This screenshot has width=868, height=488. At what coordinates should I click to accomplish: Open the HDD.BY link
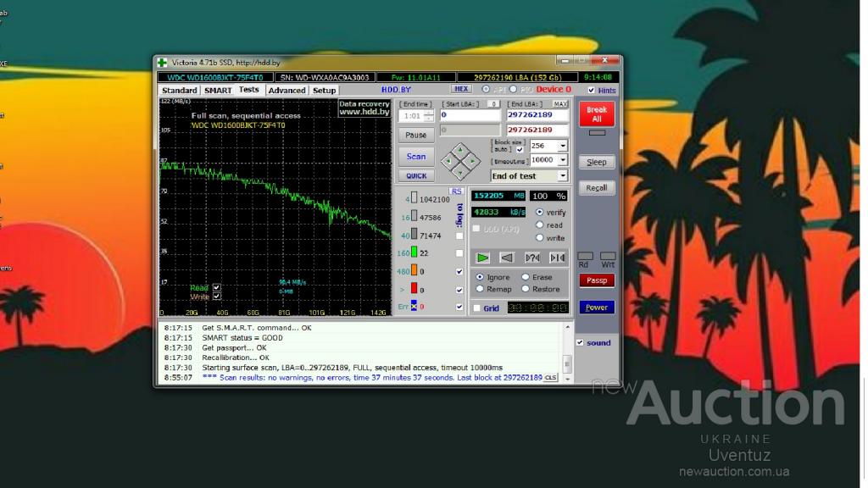[396, 90]
